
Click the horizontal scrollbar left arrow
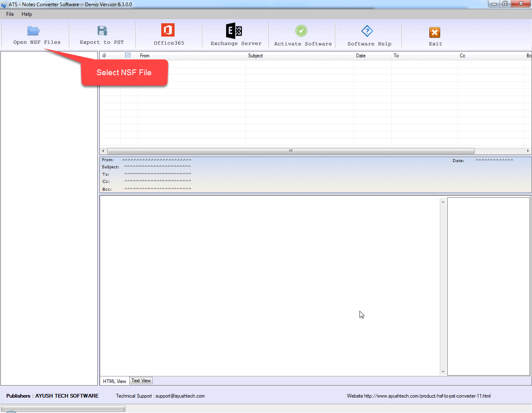(103, 151)
